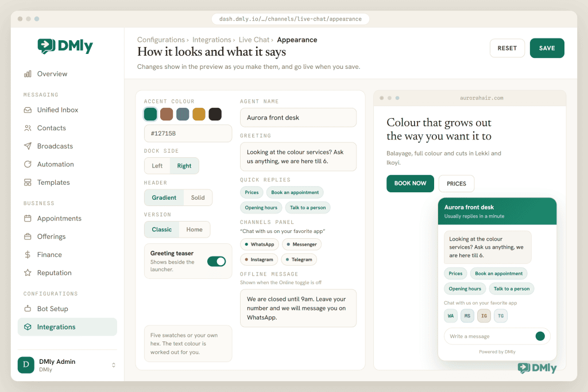Click the SAVE button
Image resolution: width=588 pixels, height=392 pixels.
click(x=547, y=48)
